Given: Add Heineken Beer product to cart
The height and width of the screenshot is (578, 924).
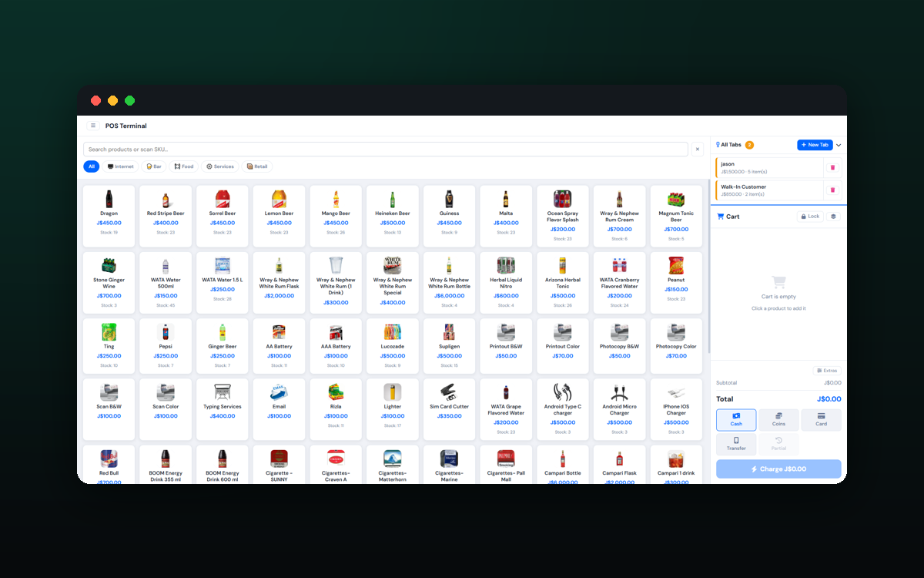Looking at the screenshot, I should [x=392, y=212].
